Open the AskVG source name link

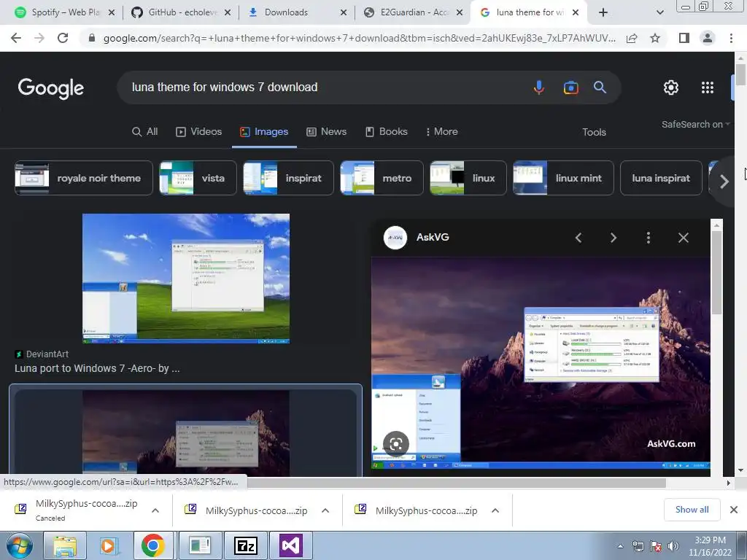pos(433,237)
